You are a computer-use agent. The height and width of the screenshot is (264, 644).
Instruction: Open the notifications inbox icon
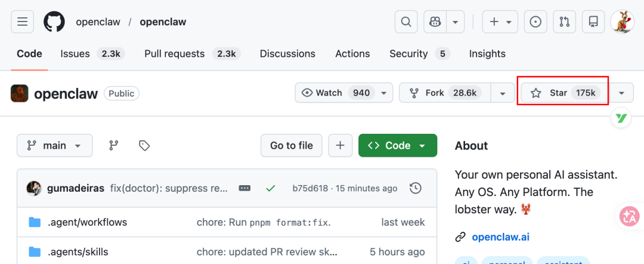point(593,22)
